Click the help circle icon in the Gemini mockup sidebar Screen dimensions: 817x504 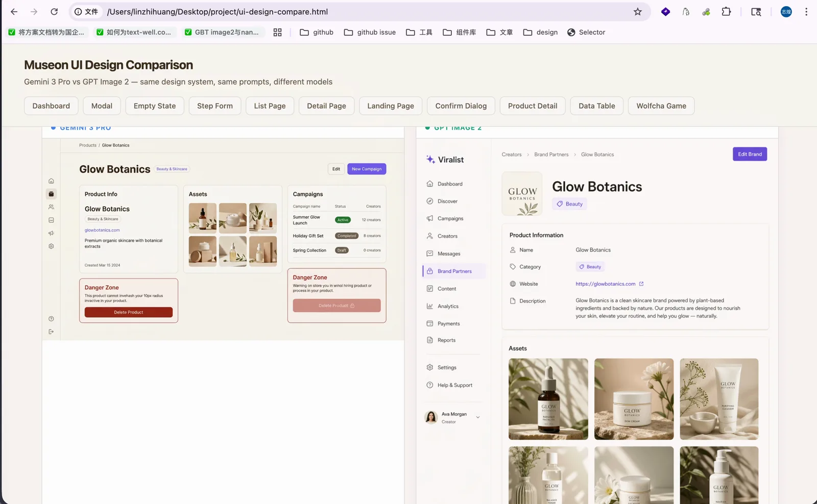51,319
